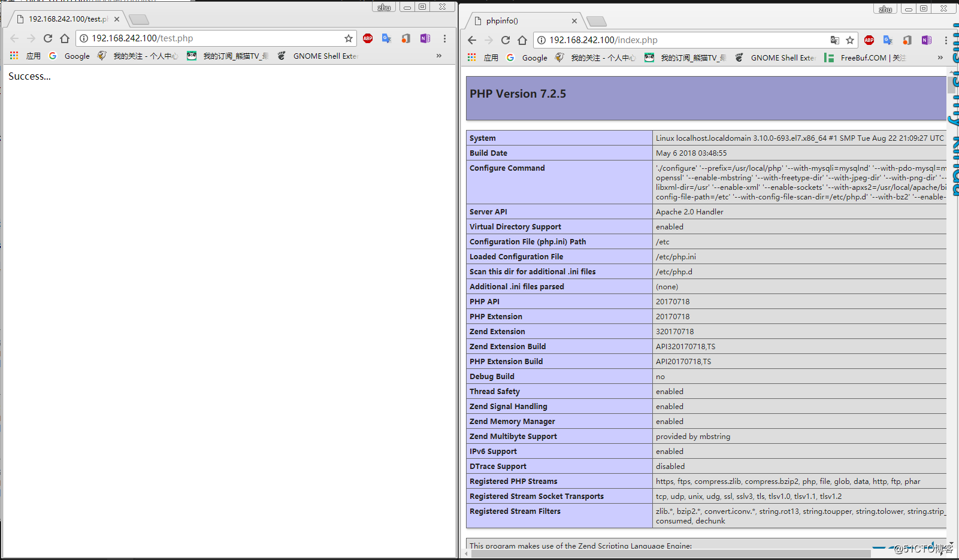Go to home page in phpinfo window
959x560 pixels.
(522, 40)
